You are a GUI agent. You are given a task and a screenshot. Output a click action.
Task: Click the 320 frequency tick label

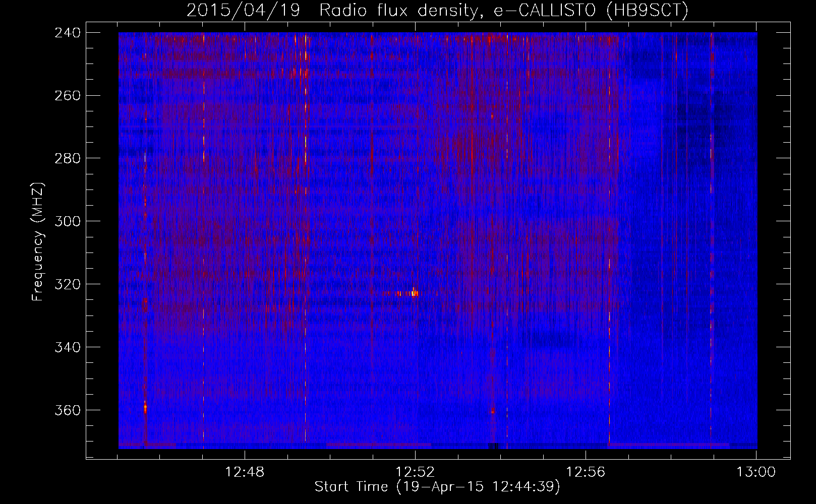coord(68,285)
